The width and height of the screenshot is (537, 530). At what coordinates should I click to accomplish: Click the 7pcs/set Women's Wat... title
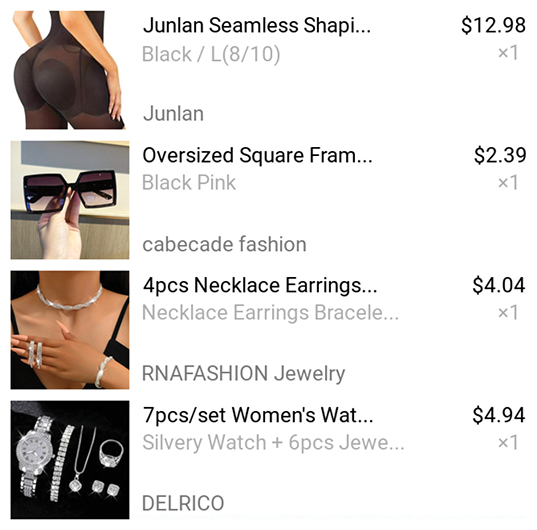(258, 415)
